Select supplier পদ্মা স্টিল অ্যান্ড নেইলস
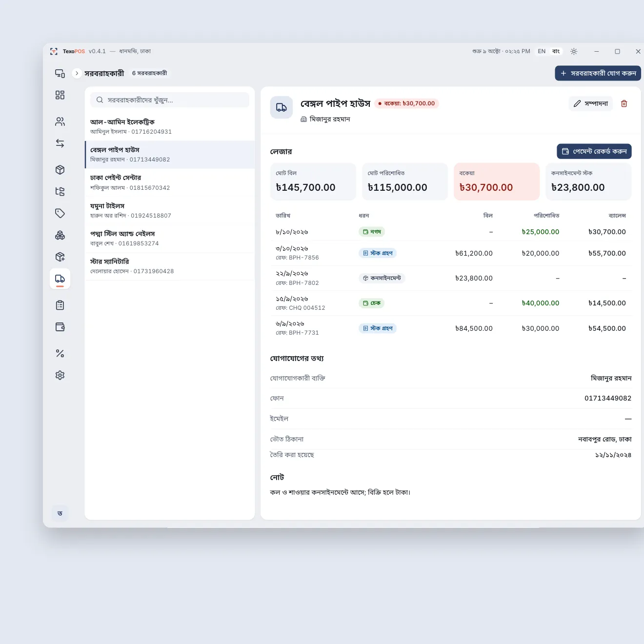 pos(170,239)
